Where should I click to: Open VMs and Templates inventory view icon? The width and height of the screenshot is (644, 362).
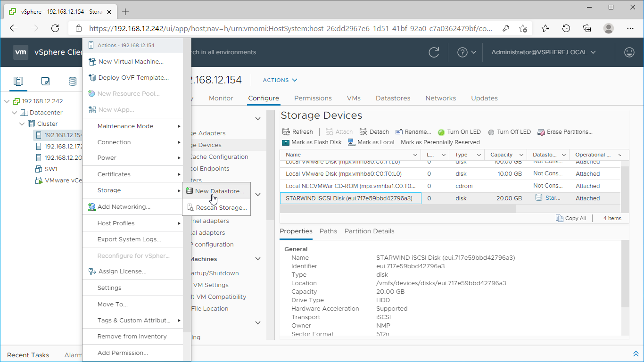(x=45, y=81)
